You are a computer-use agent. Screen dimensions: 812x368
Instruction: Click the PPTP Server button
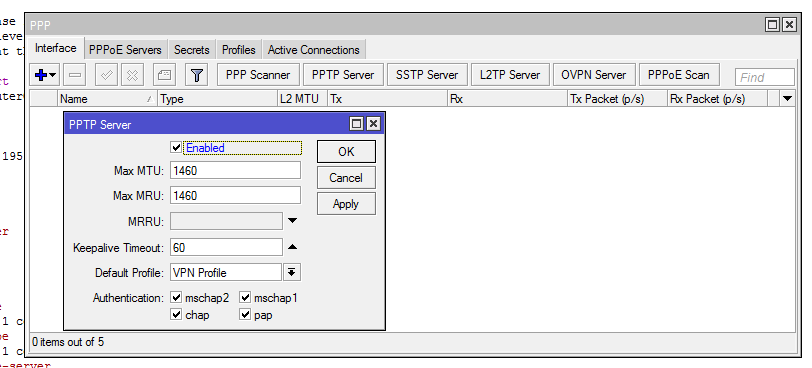(x=343, y=75)
